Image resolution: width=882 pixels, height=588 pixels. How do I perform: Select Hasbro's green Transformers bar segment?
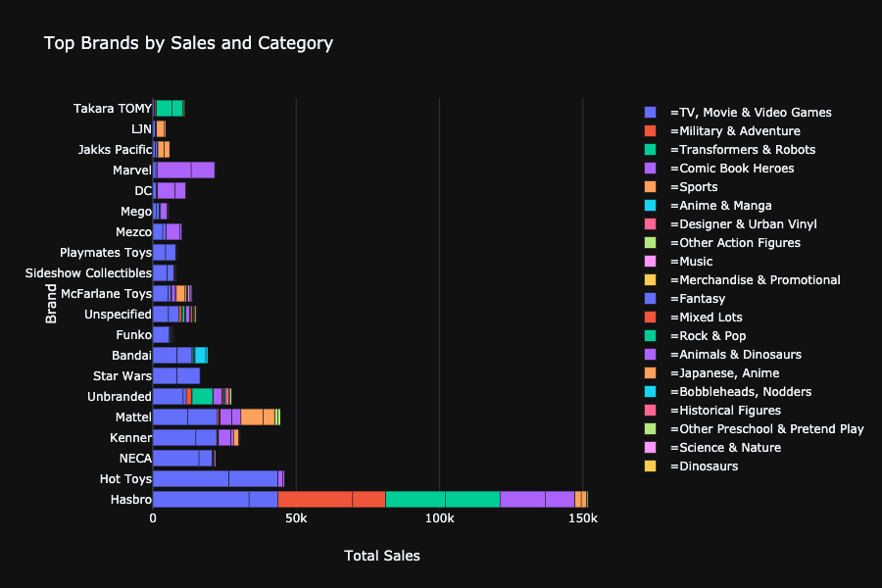click(x=442, y=499)
